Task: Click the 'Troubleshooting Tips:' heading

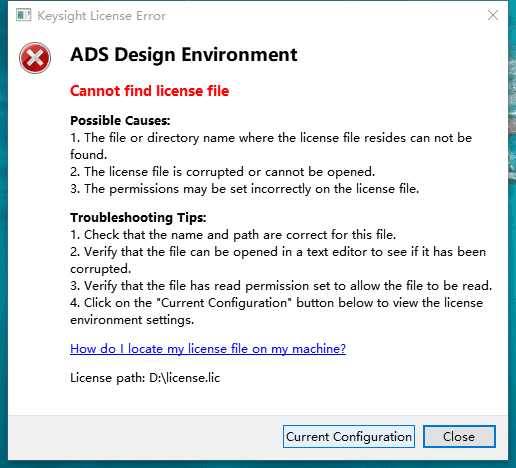Action: pos(138,217)
